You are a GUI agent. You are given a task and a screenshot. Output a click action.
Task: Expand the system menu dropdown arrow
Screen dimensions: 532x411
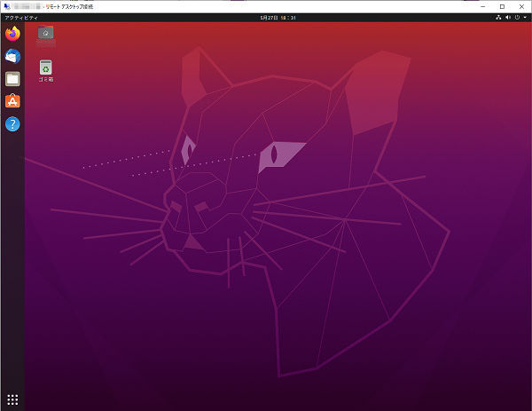point(525,18)
